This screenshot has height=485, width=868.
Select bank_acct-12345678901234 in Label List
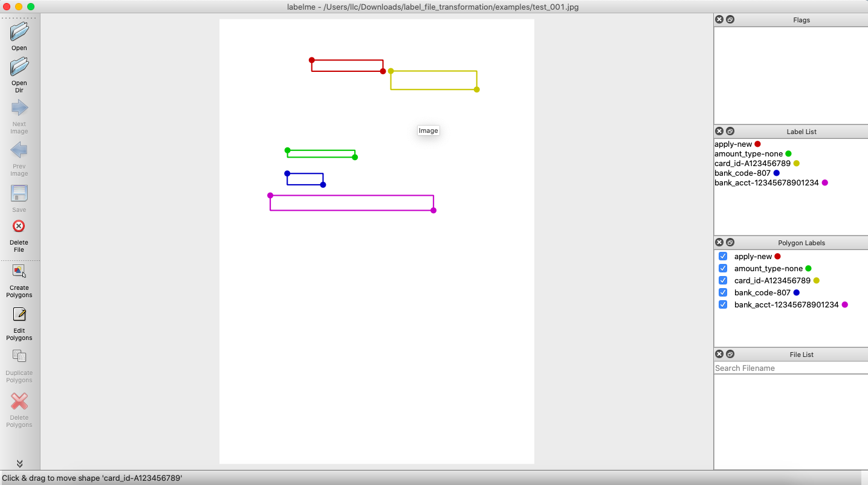791,183
